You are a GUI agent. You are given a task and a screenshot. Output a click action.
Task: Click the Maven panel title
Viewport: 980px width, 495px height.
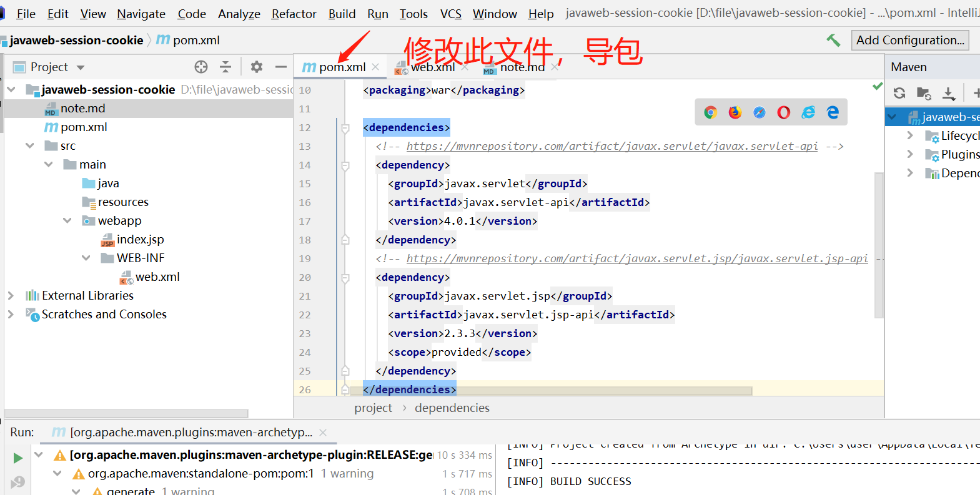pos(909,67)
